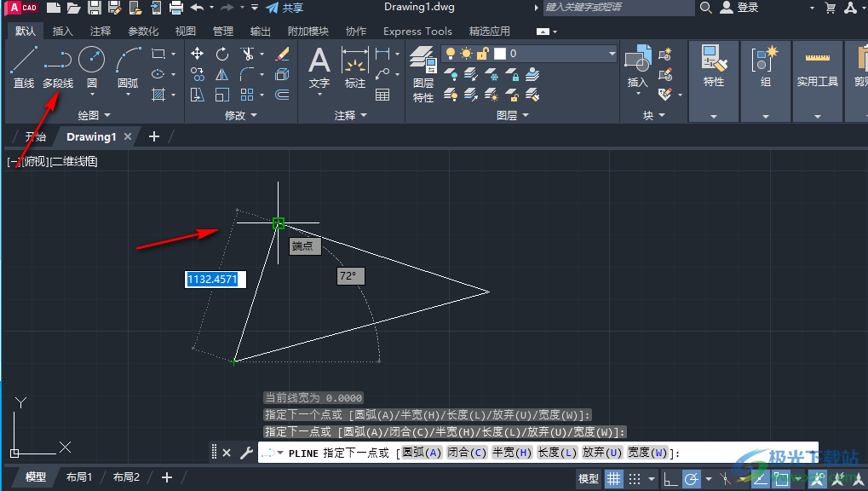This screenshot has height=491, width=868.
Task: Open the Drawing1 file tab
Action: pyautogui.click(x=91, y=137)
